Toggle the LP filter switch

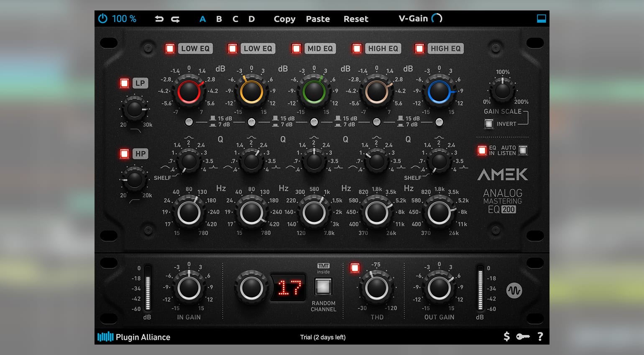pos(124,83)
